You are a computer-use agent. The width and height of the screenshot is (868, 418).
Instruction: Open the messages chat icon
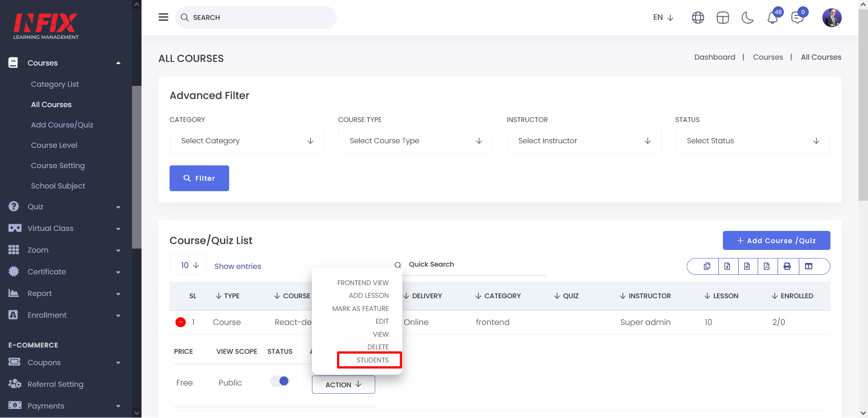[797, 18]
